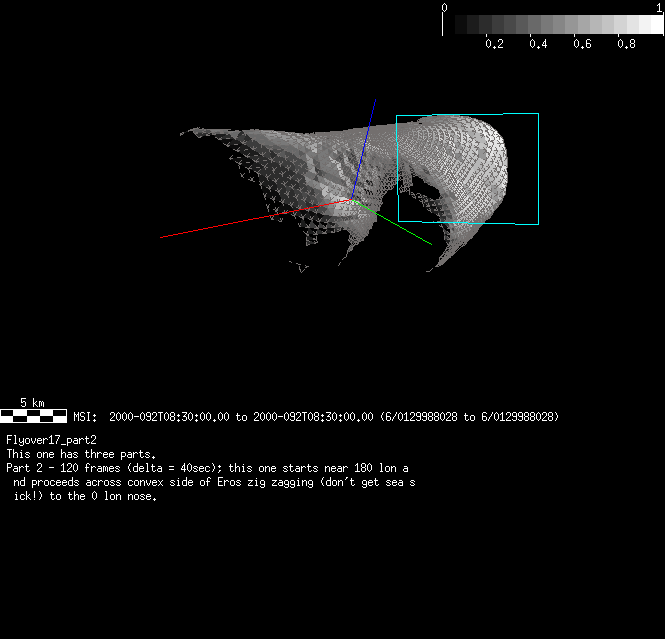Select the Flyover17_part2 title text
Viewport: 665px width, 639px height.
[x=50, y=439]
